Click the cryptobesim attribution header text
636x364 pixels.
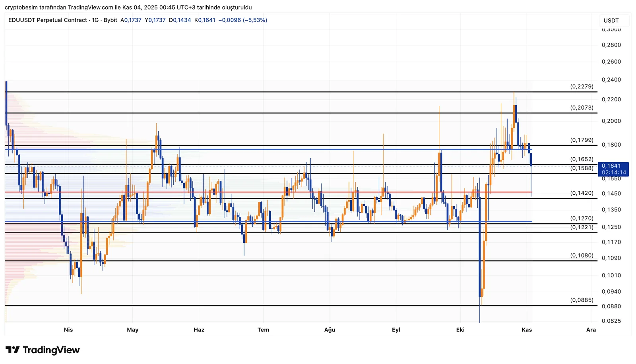[128, 8]
